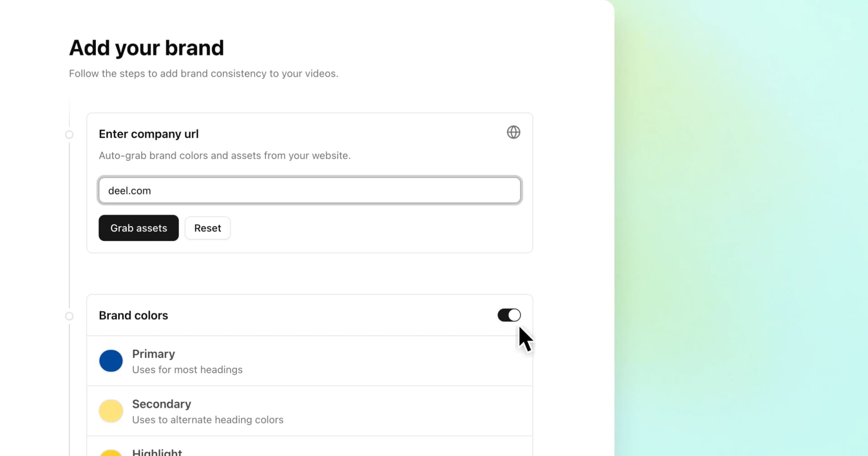
Task: Toggle the Brand colors switch off
Action: (x=509, y=315)
